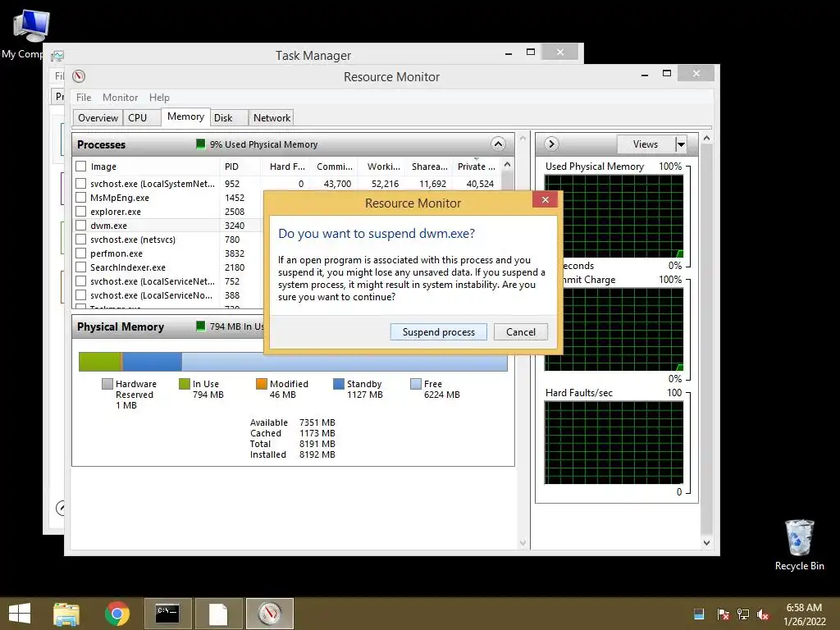Sort by the Worki... column header
This screenshot has width=840, height=630.
coord(381,167)
